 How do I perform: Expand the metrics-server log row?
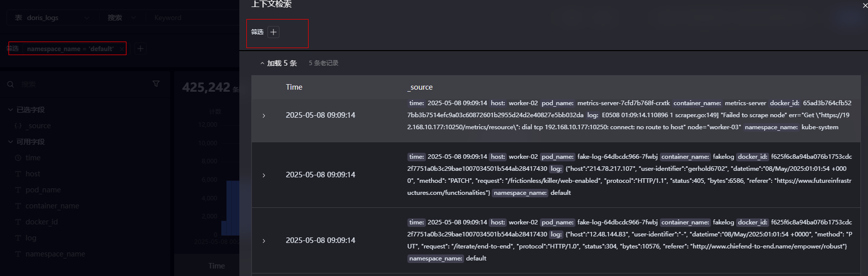pos(264,116)
